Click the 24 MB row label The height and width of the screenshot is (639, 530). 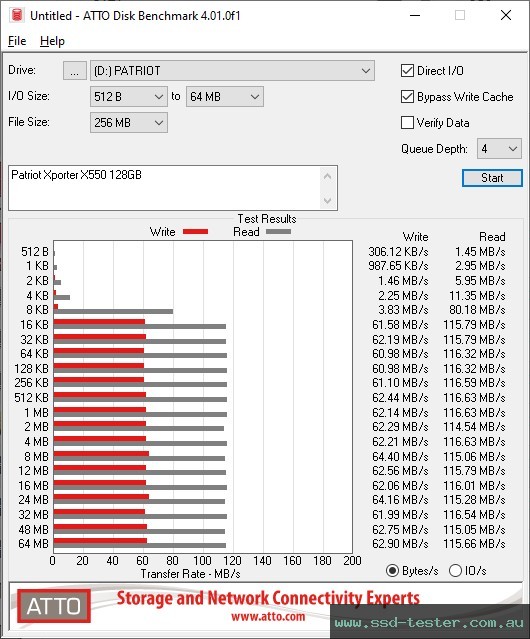(x=33, y=500)
